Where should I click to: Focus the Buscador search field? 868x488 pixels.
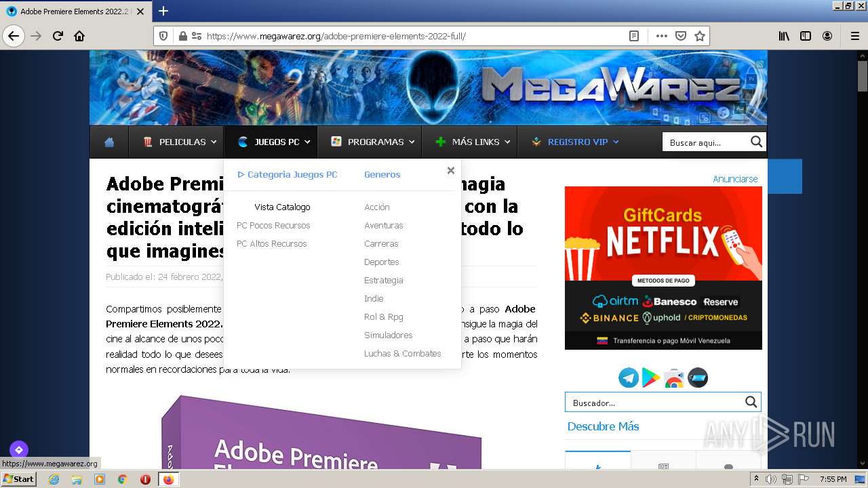tap(654, 403)
